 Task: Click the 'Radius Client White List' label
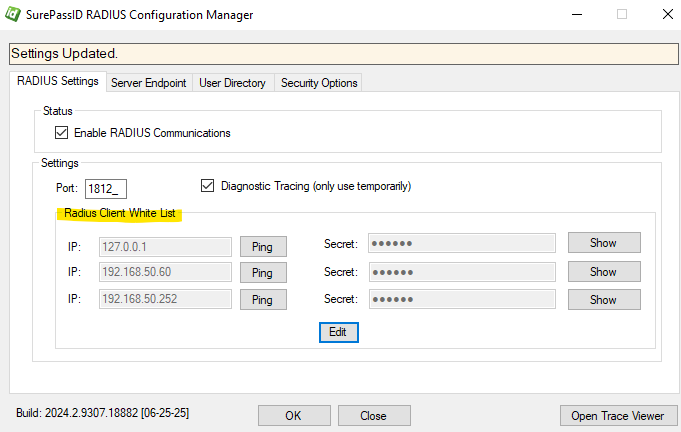click(119, 213)
